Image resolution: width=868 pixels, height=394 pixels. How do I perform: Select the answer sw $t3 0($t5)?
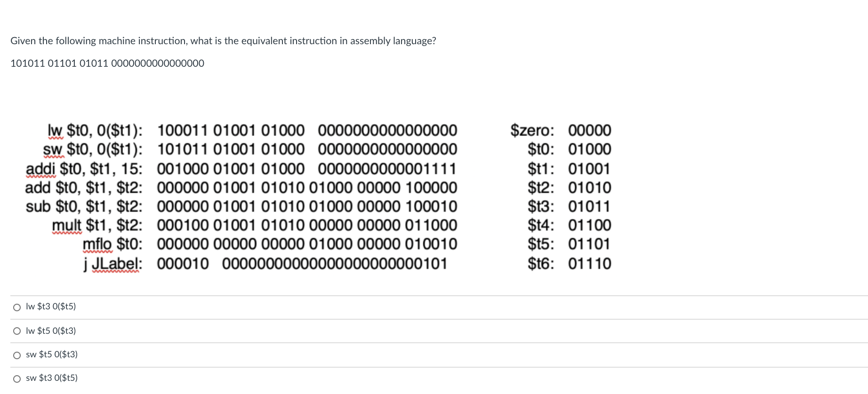coord(17,378)
